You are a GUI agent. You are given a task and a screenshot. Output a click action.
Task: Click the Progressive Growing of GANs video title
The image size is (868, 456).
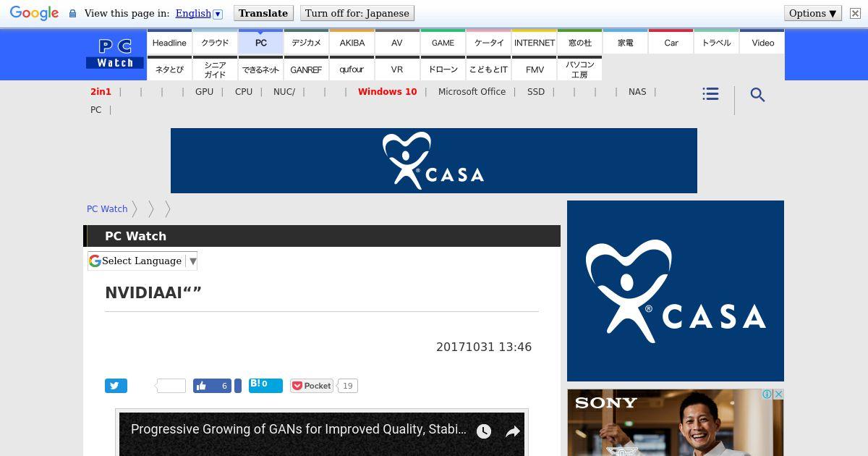pos(298,429)
